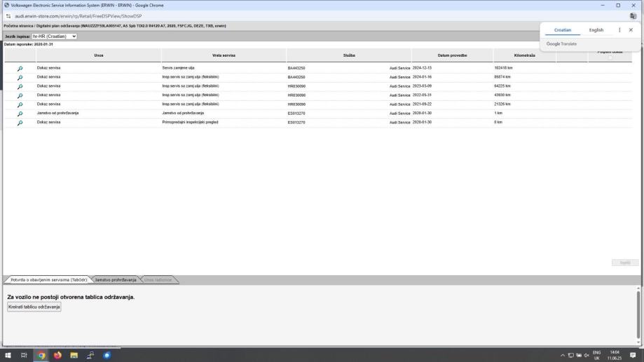Open details for 2022-05-31 service entry

20,96
